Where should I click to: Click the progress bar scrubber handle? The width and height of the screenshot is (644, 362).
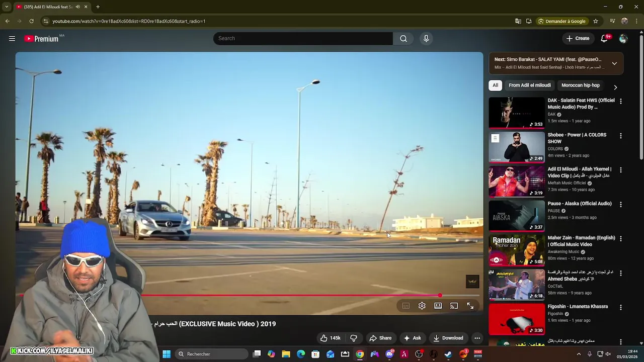tap(440, 296)
